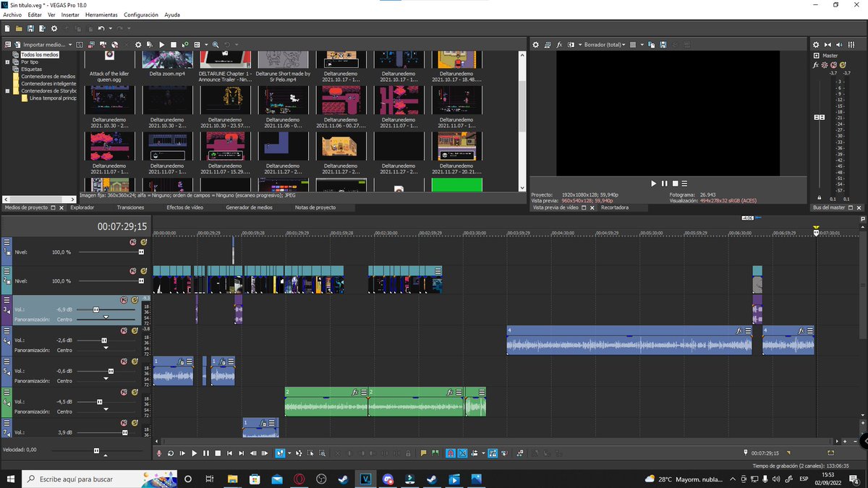
Task: Open the Editar menu
Action: point(35,14)
